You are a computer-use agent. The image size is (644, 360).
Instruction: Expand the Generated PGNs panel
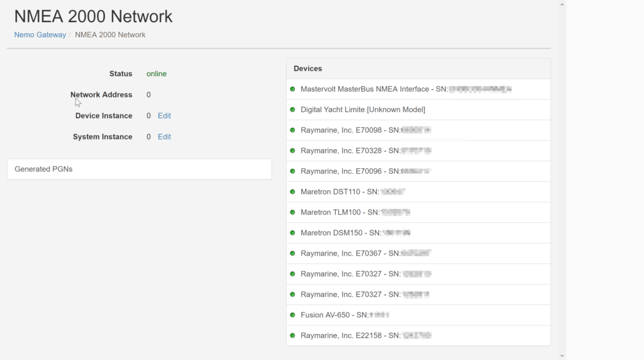point(139,169)
